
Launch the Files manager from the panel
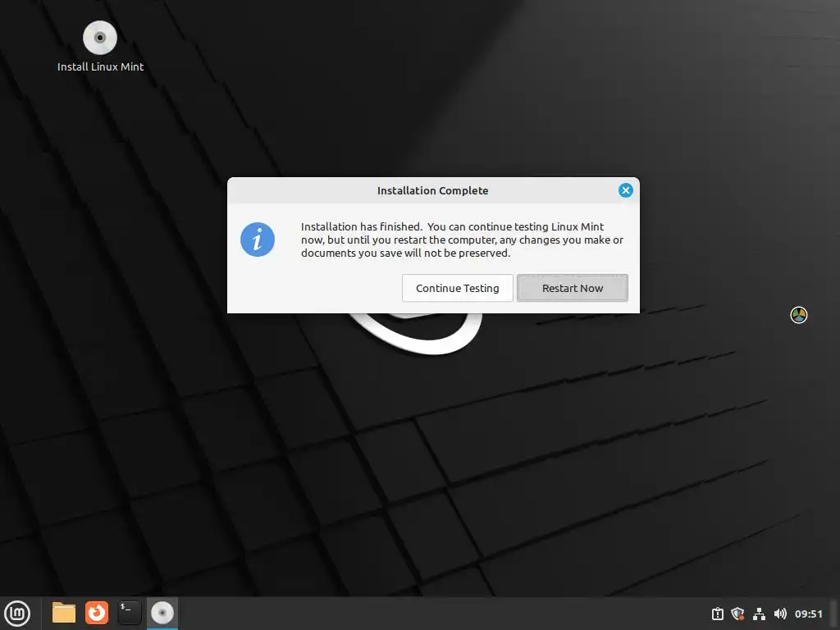pyautogui.click(x=64, y=613)
